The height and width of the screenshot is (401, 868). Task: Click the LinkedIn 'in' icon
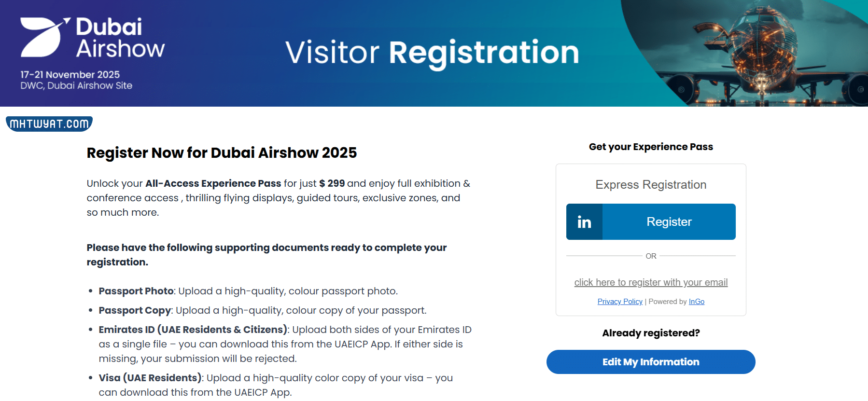[x=584, y=222]
